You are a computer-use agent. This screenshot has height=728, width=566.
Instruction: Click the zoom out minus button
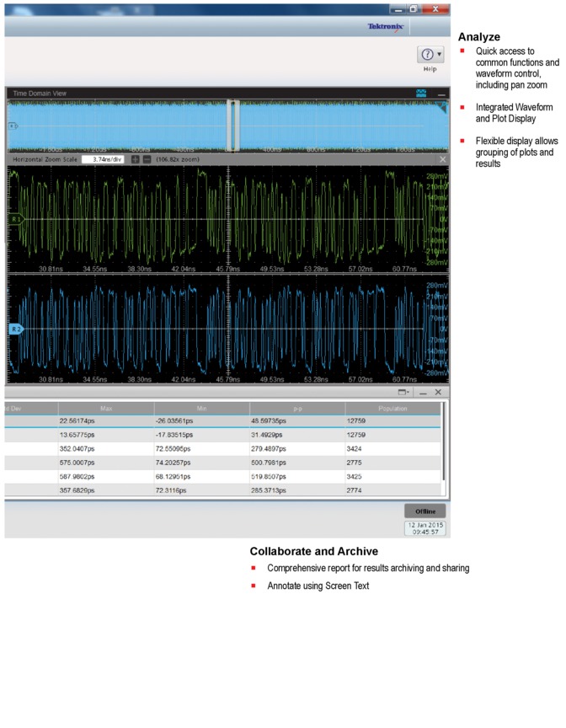147,158
